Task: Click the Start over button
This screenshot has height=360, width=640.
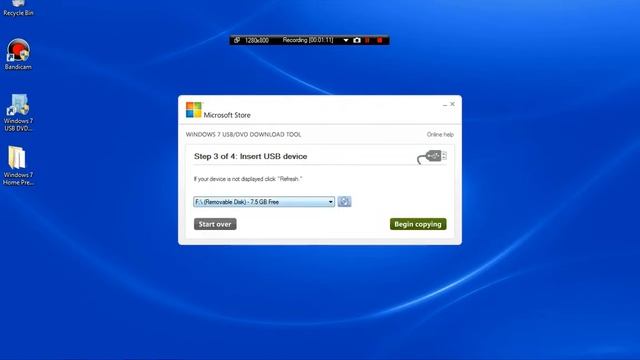Action: coord(215,224)
